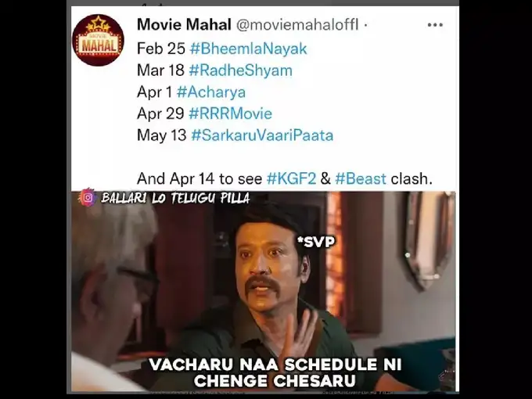Click the man's face in meme
This screenshot has height=399, width=532.
268,264
